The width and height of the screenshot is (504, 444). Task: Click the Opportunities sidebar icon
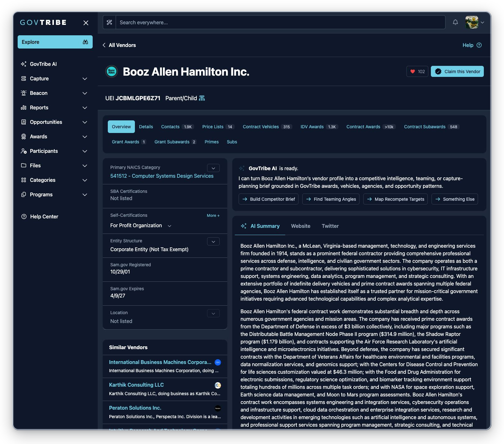pos(24,122)
